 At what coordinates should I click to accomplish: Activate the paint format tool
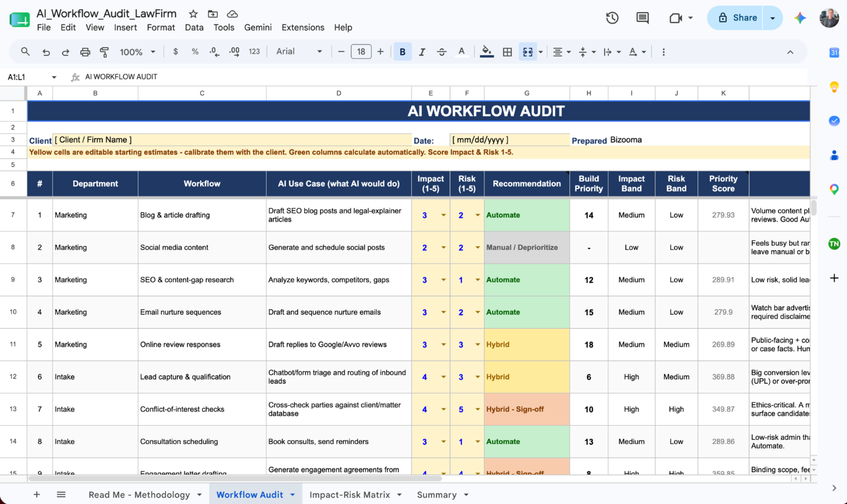[x=104, y=52]
